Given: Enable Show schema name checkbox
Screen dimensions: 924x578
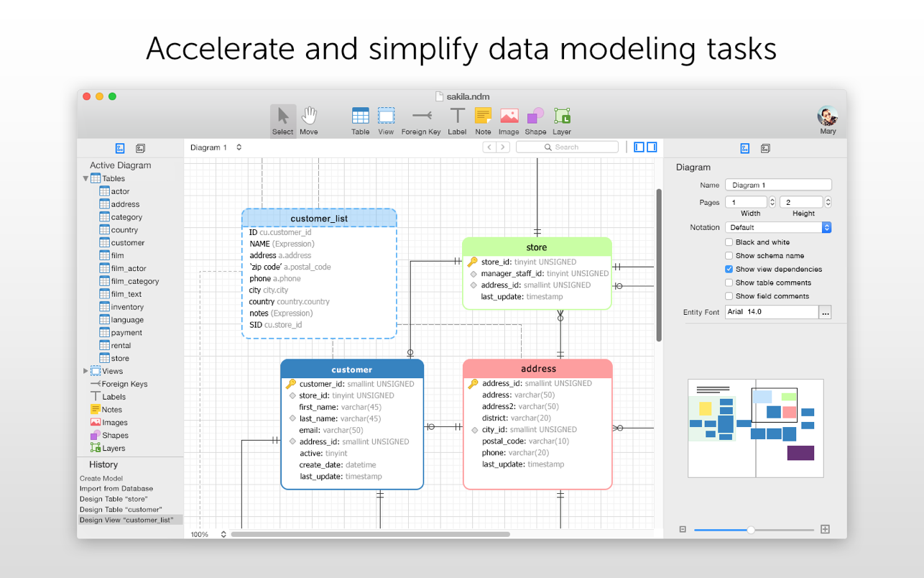Looking at the screenshot, I should pos(729,256).
